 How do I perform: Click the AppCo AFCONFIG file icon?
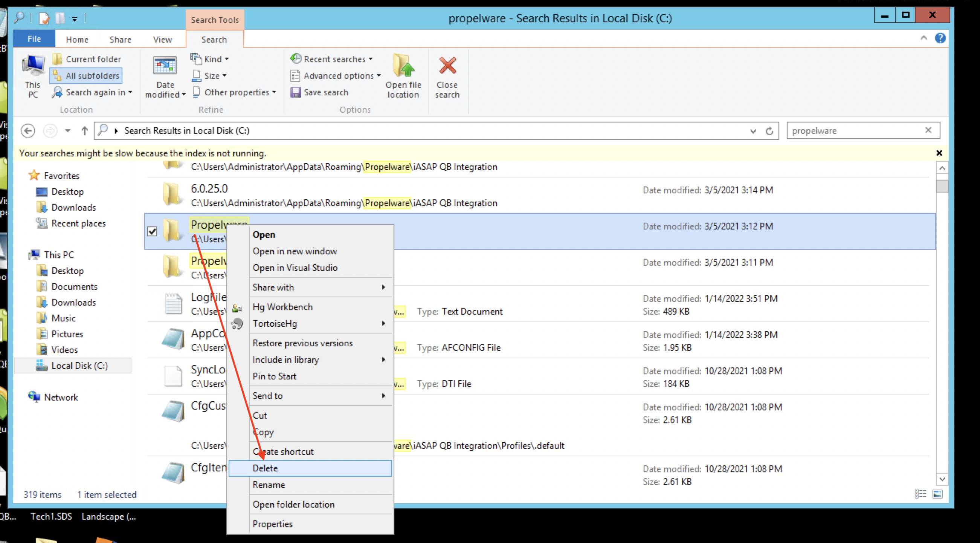pos(173,339)
